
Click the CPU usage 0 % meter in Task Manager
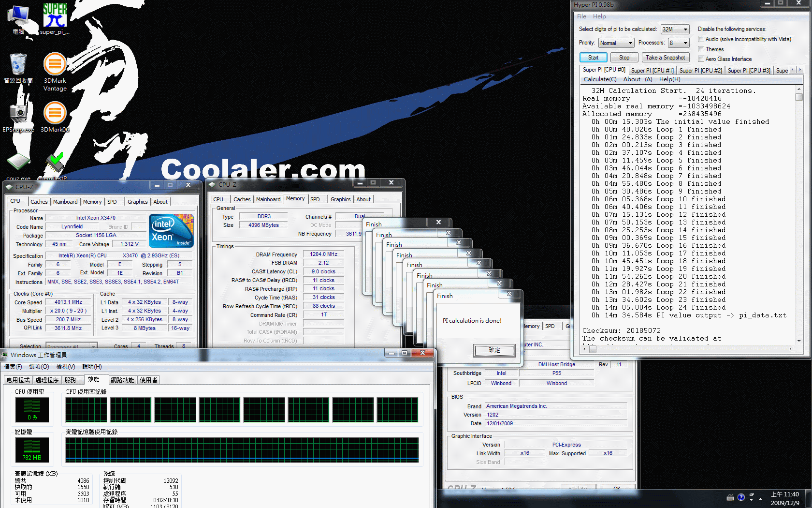click(32, 410)
